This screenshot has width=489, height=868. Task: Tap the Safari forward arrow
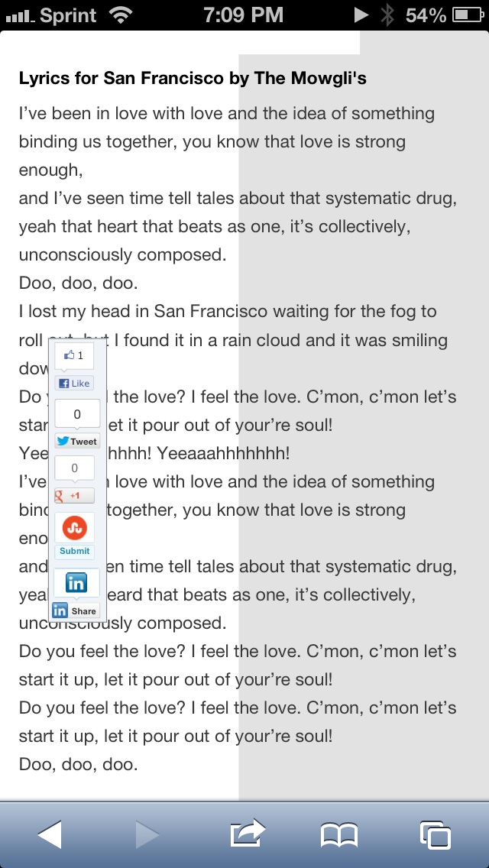pyautogui.click(x=147, y=834)
